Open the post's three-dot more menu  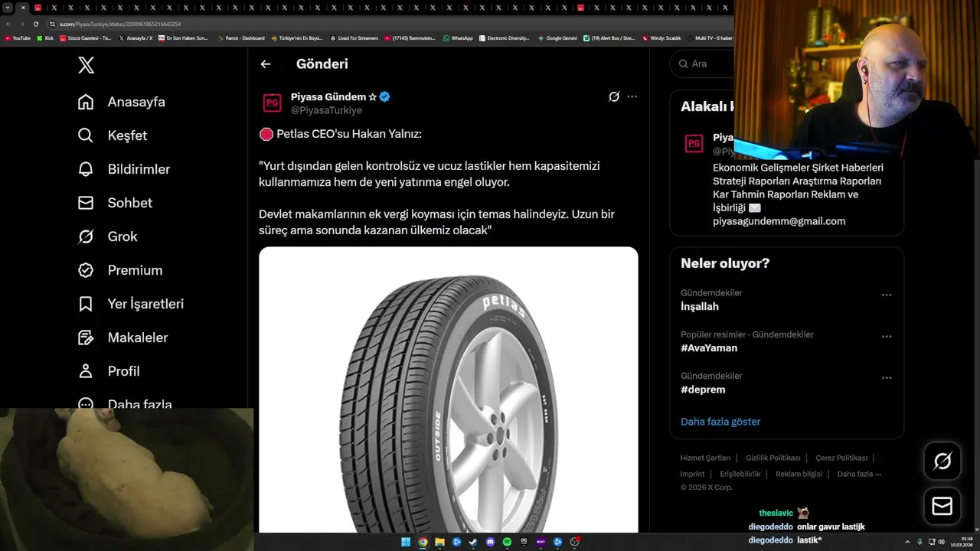632,96
